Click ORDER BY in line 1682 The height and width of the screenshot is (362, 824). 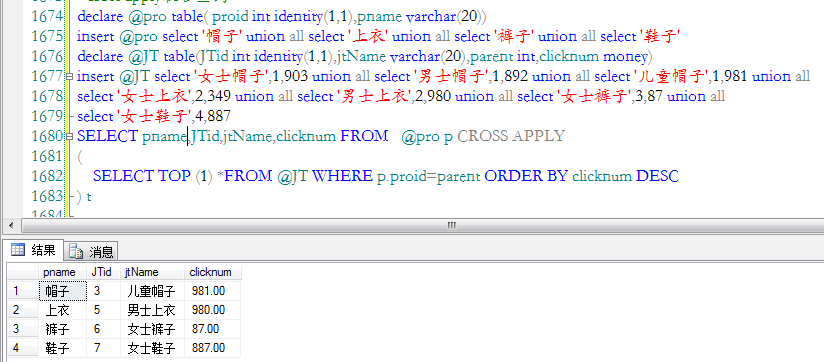526,177
